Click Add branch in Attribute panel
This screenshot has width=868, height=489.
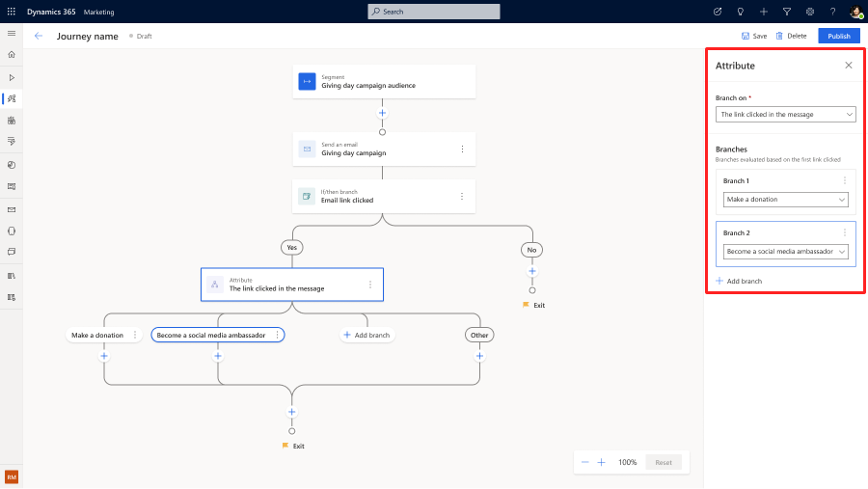pos(739,282)
